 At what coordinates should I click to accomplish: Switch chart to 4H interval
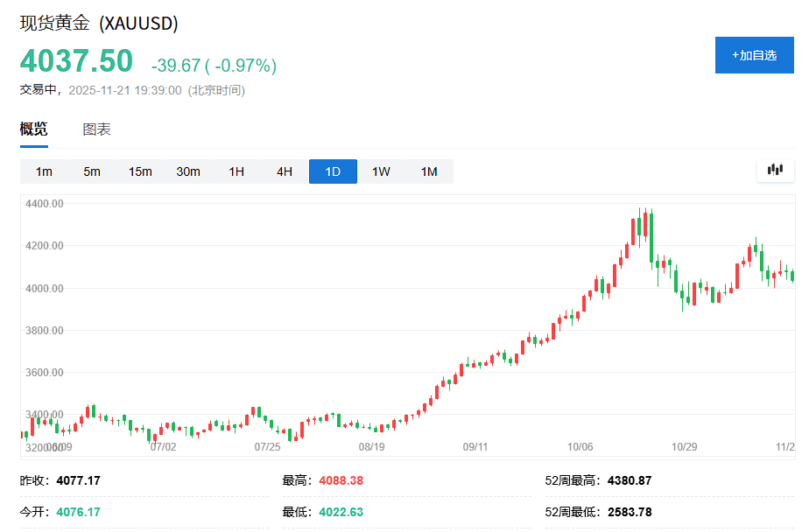coord(284,171)
